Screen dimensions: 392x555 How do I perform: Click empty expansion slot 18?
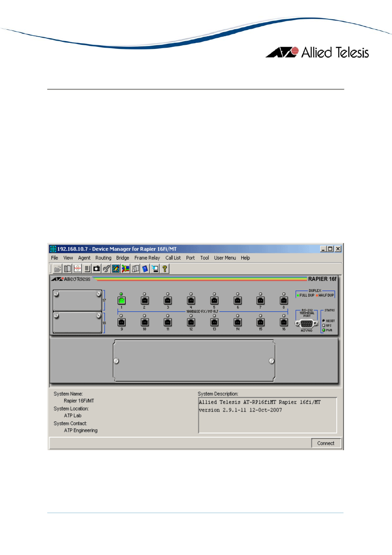[x=77, y=322]
